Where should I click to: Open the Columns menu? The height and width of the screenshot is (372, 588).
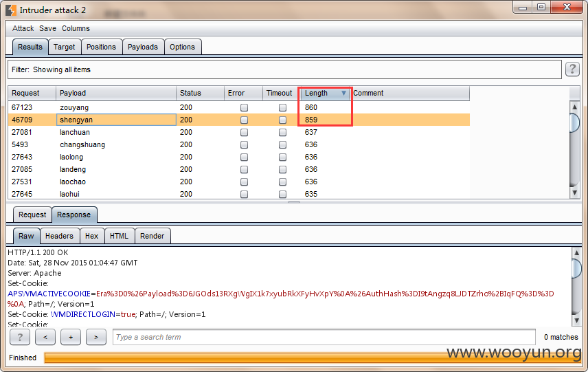point(76,28)
